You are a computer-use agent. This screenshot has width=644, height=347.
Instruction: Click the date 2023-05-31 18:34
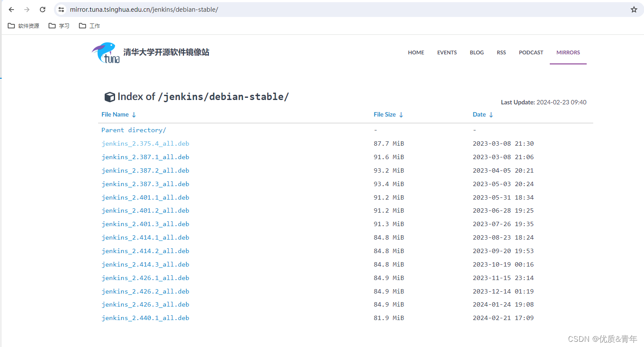tap(503, 197)
